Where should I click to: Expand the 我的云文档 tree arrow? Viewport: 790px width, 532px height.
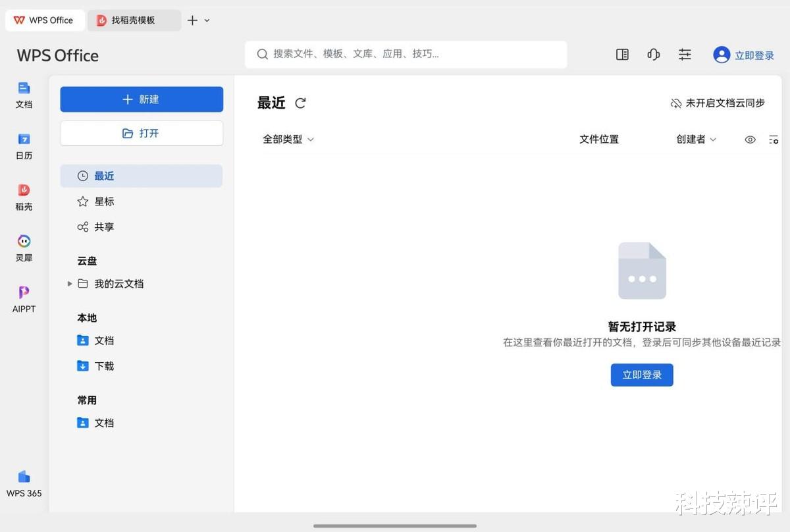pos(70,284)
